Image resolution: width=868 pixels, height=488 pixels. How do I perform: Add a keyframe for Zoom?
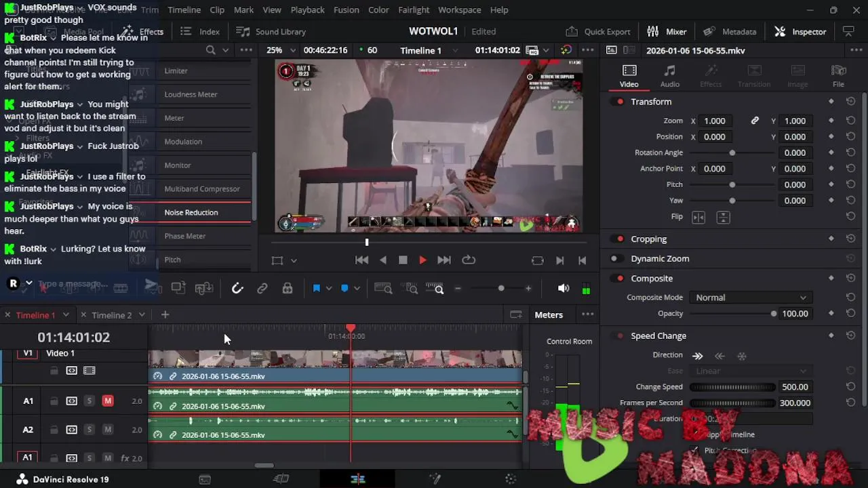[x=831, y=121]
